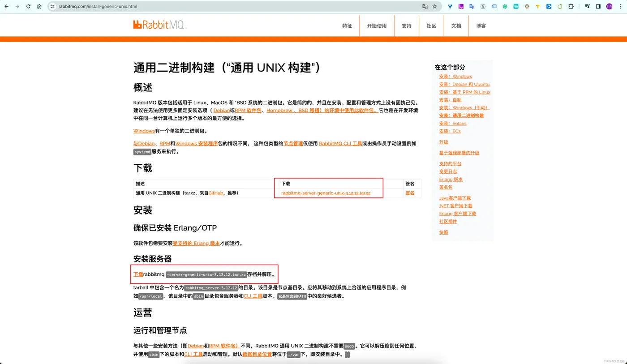Viewport: 627px width, 364px height.
Task: Open sidebar link 变更日志
Action: pyautogui.click(x=448, y=171)
